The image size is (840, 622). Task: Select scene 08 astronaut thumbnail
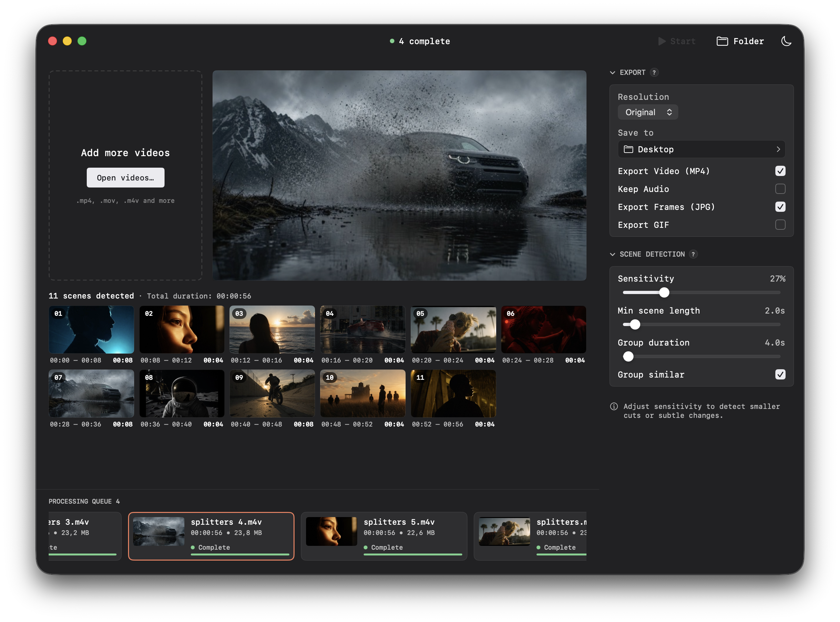182,394
